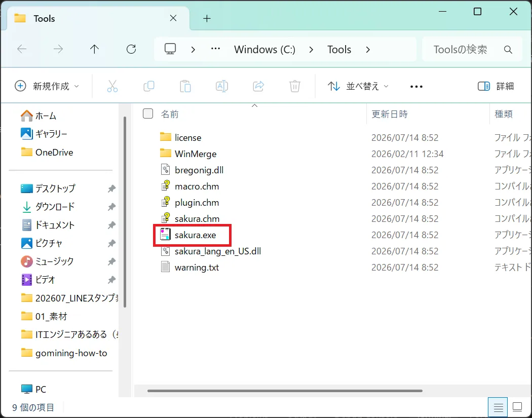Click the license folder icon
Screen dimensions: 532x418
[x=165, y=137]
